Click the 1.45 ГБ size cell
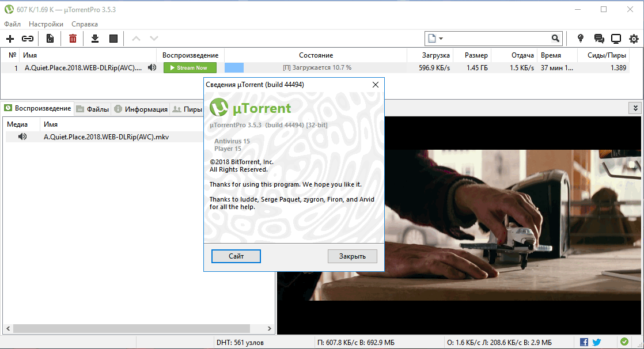 pyautogui.click(x=477, y=68)
